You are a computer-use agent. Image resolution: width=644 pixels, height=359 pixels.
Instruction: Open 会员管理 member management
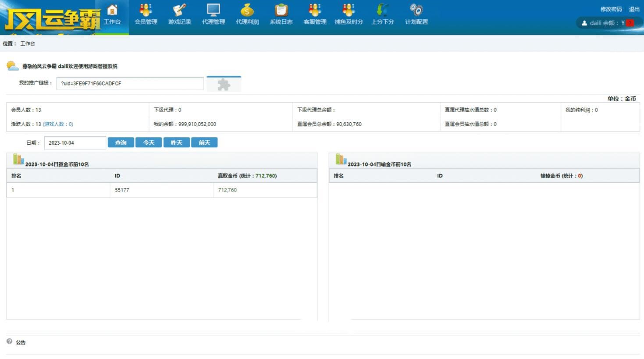146,10
